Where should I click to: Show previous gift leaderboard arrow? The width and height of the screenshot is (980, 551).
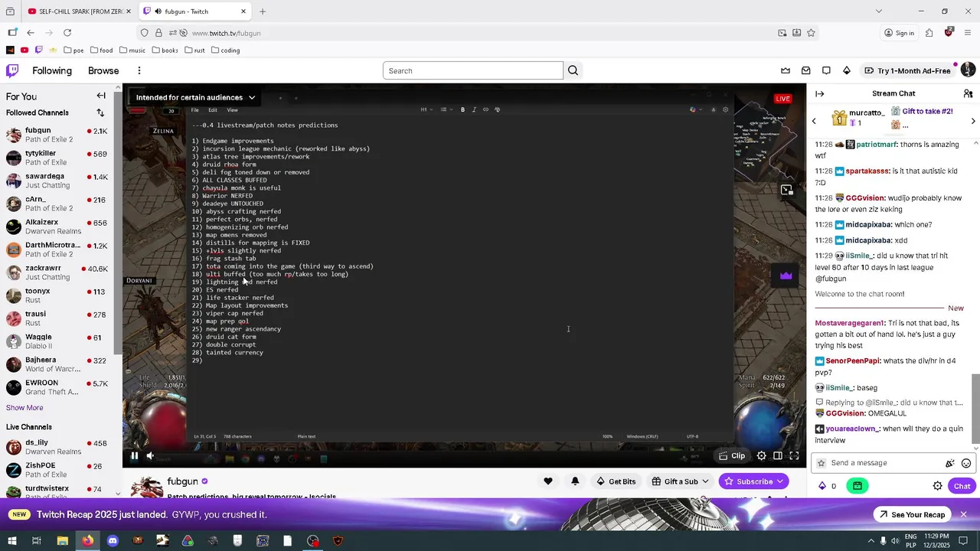[814, 121]
